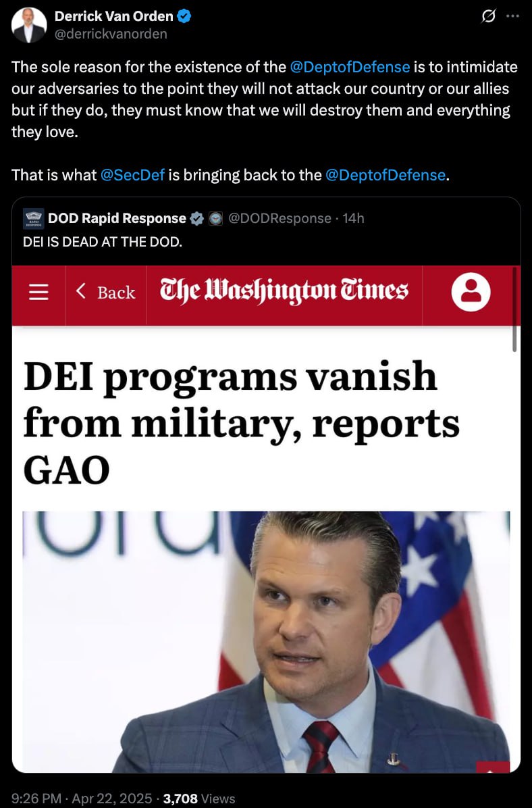Open the @DODResponse handle in quoted tweet
Viewport: 532px width, 808px height.
(279, 218)
